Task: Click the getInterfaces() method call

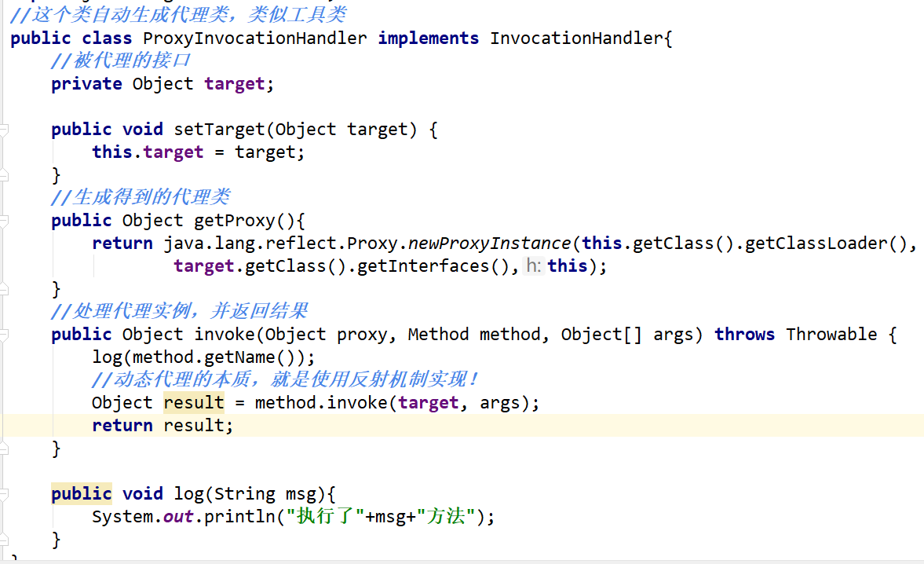Action: click(x=437, y=266)
